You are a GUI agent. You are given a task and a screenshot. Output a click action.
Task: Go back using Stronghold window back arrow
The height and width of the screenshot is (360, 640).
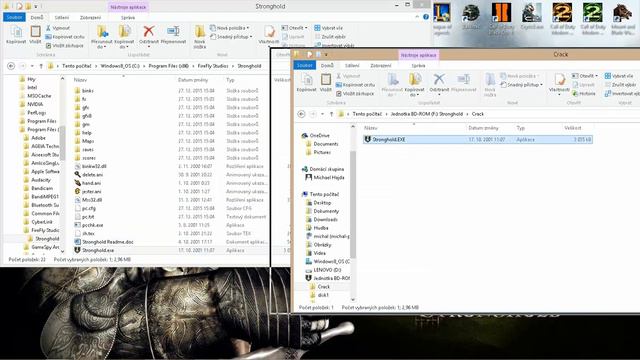click(11, 66)
